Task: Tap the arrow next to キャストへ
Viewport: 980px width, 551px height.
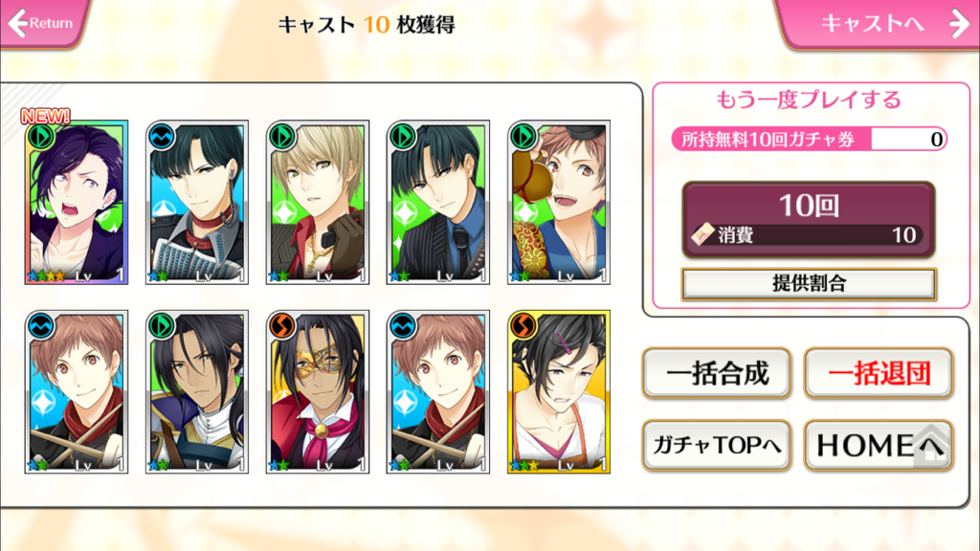Action: click(x=959, y=24)
